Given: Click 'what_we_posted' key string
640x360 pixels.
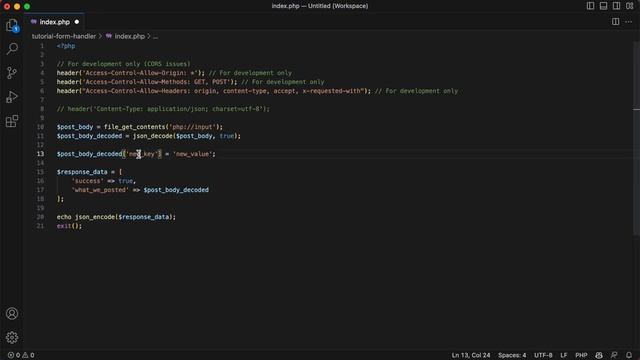Looking at the screenshot, I should tap(100, 190).
